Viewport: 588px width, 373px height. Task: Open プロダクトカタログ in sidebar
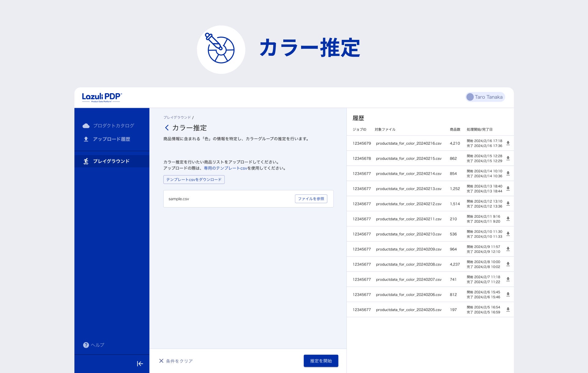point(113,126)
